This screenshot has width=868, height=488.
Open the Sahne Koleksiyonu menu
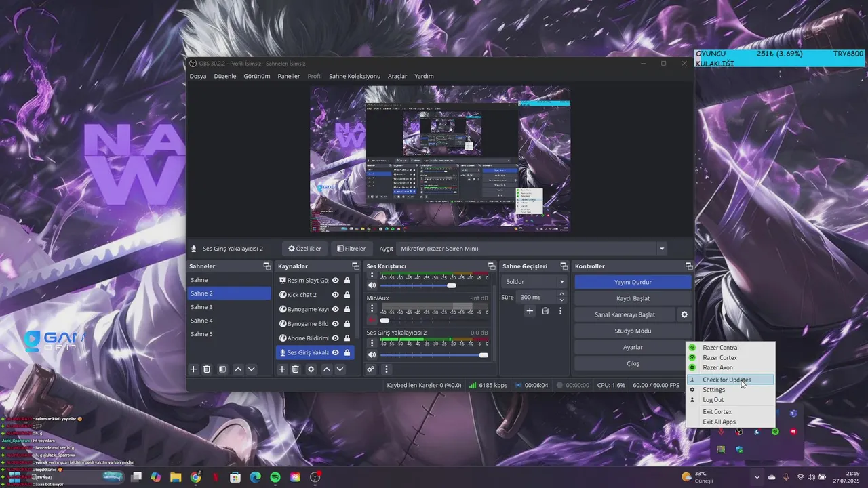[355, 76]
